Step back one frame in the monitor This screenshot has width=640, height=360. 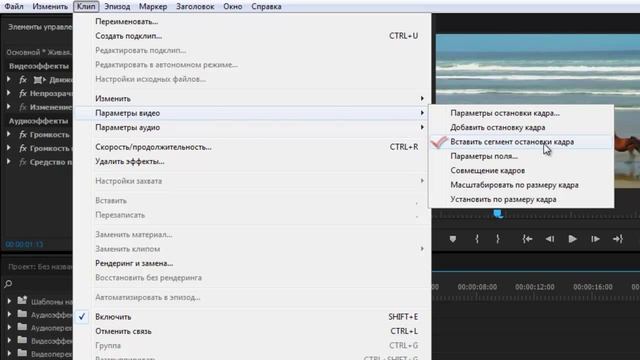[x=550, y=239]
